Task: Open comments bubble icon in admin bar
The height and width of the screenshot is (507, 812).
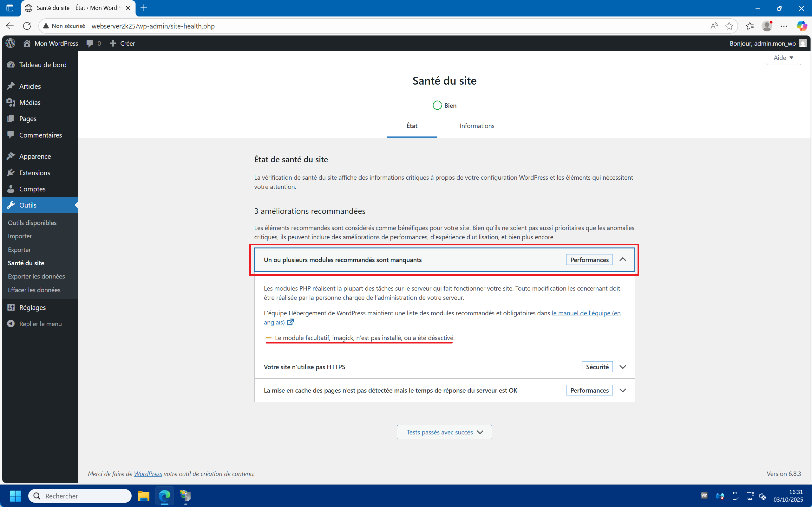Action: click(89, 43)
